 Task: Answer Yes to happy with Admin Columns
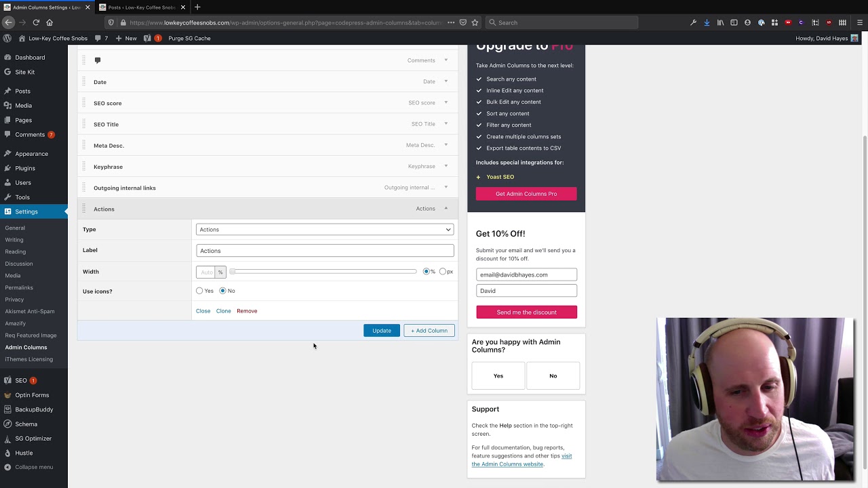pos(498,375)
